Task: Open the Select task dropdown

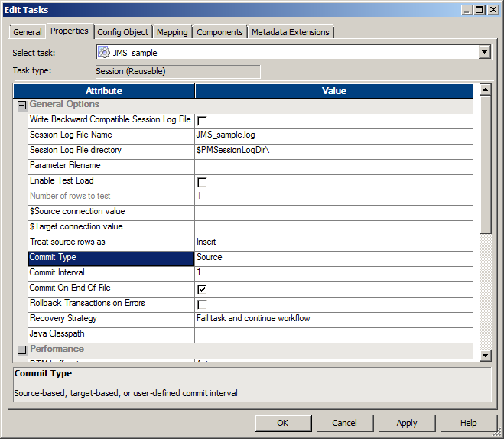Action: 484,53
